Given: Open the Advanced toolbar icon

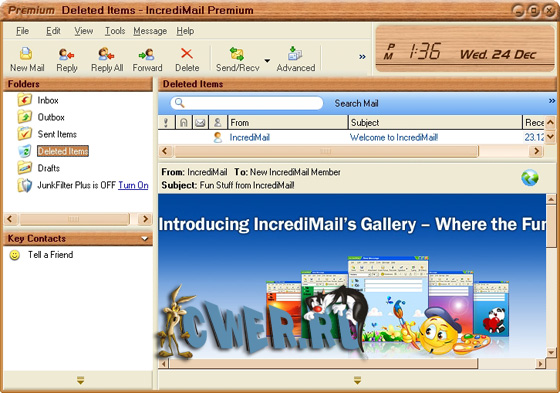Looking at the screenshot, I should coord(295,54).
